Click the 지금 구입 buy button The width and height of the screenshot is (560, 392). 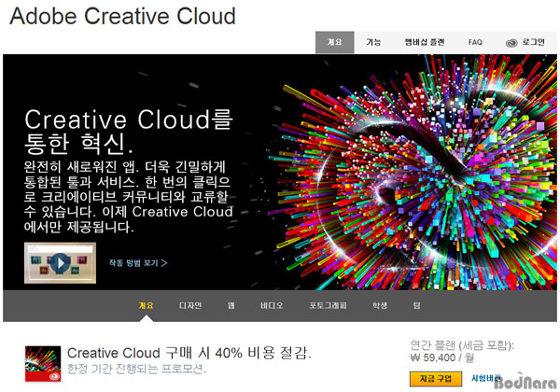(436, 379)
